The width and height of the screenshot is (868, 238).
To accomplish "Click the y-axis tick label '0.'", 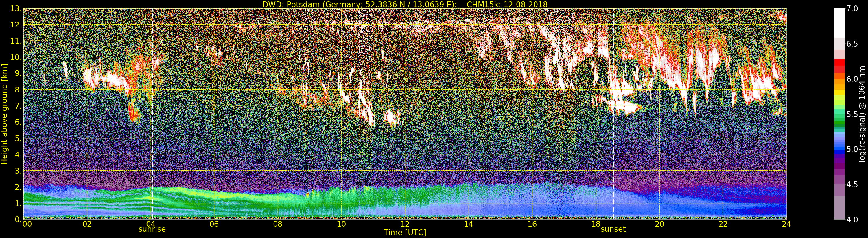I will (18, 220).
